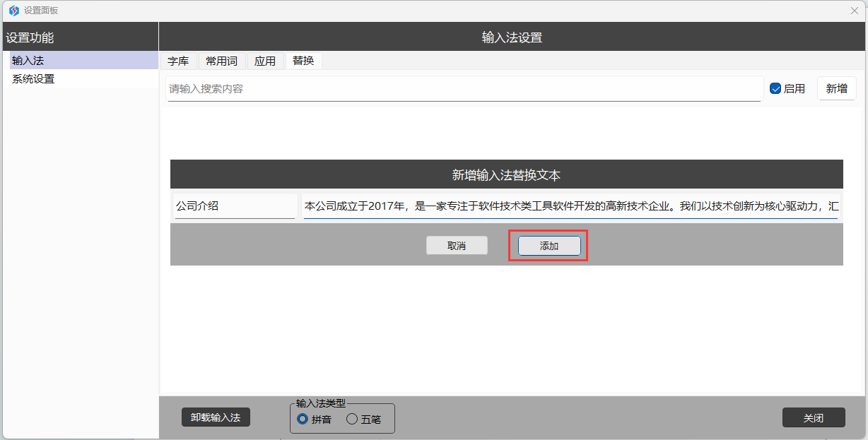Screen dimensions: 868x440
Task: Cancel with the 取消 button
Action: point(457,246)
